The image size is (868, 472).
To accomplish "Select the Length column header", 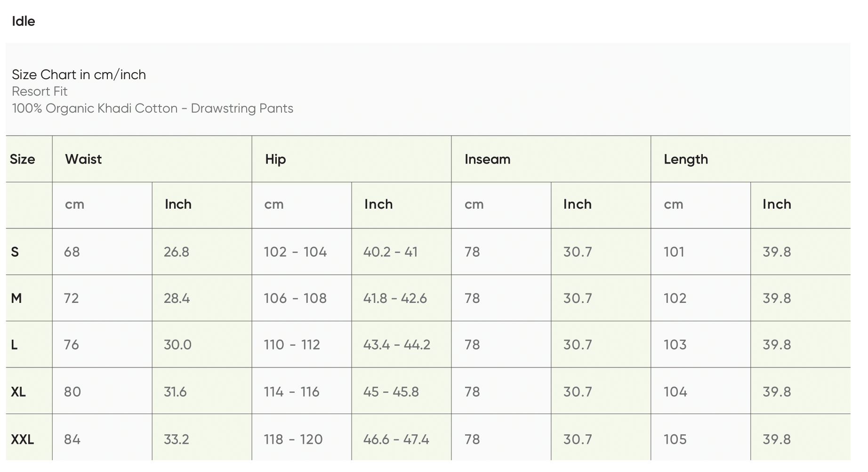I will click(x=685, y=159).
